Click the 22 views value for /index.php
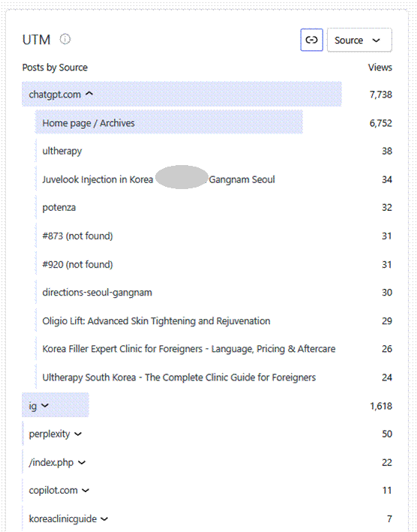The width and height of the screenshot is (417, 532). click(387, 462)
